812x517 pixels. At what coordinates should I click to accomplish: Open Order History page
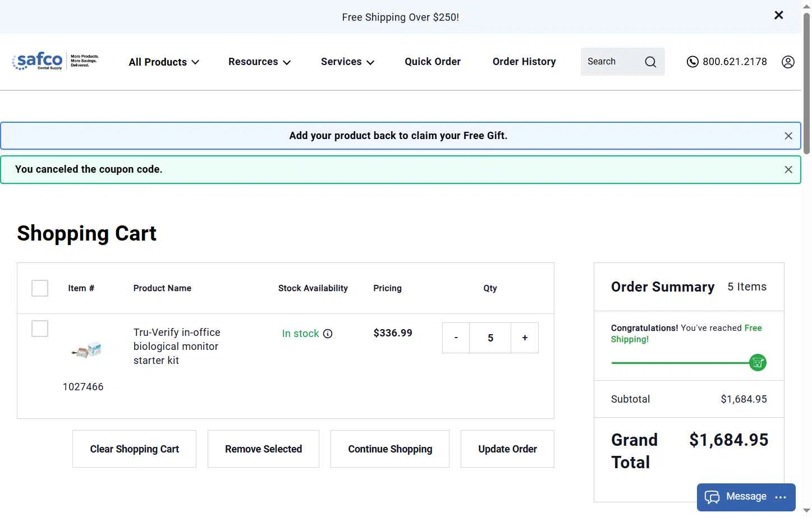(x=524, y=62)
